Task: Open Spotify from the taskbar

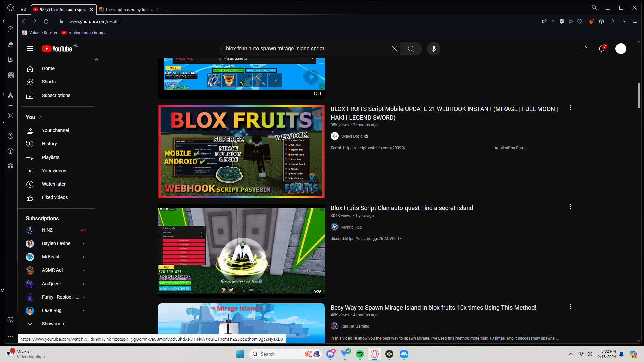Action: point(360,354)
